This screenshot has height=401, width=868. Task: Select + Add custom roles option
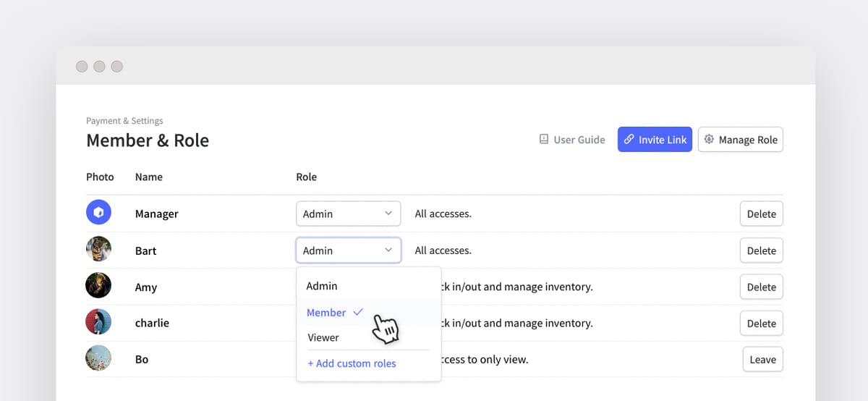tap(352, 363)
